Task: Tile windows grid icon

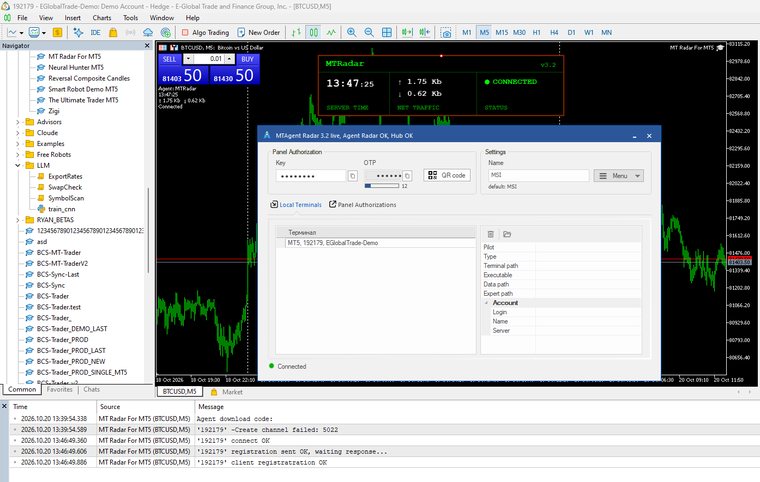Action: tap(387, 32)
